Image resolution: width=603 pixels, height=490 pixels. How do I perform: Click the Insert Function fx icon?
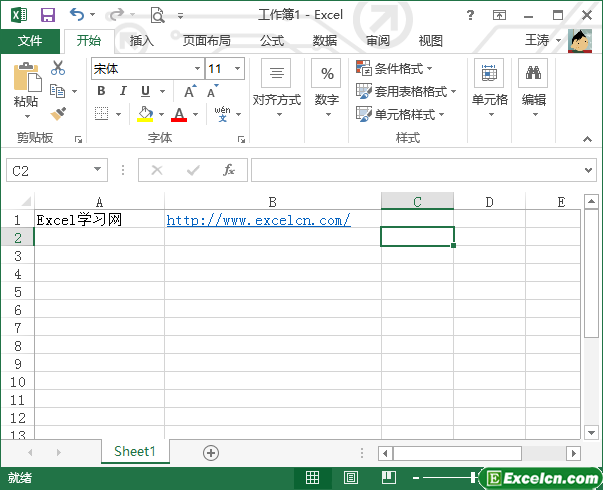point(229,170)
